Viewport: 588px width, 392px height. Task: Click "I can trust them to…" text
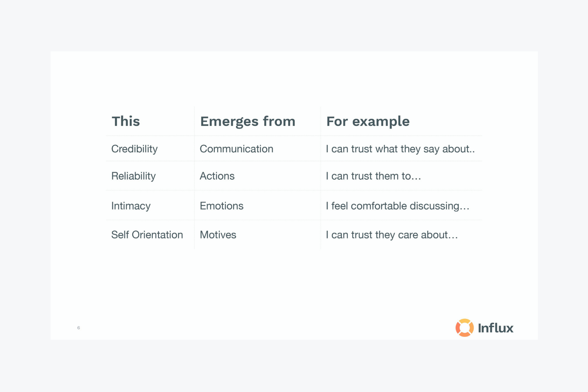coord(373,176)
